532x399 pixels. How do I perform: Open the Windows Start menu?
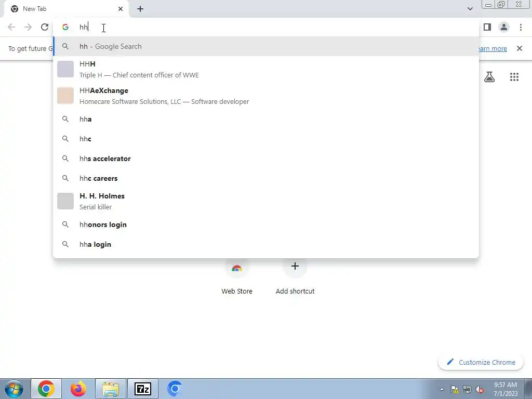pos(14,389)
